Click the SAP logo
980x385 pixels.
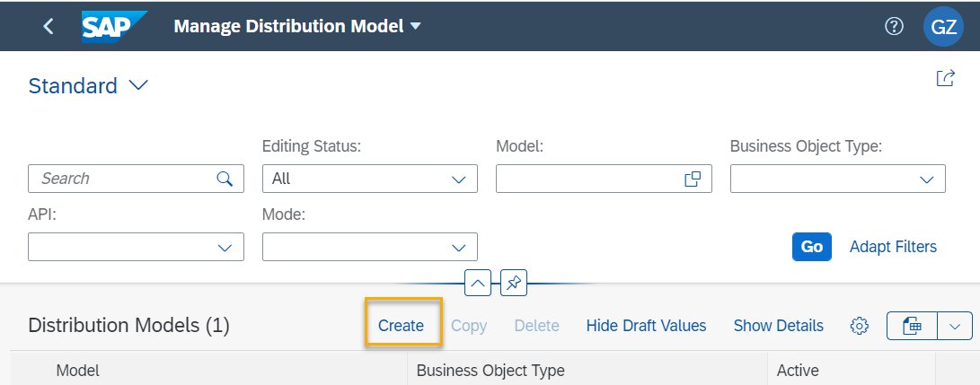[x=114, y=26]
